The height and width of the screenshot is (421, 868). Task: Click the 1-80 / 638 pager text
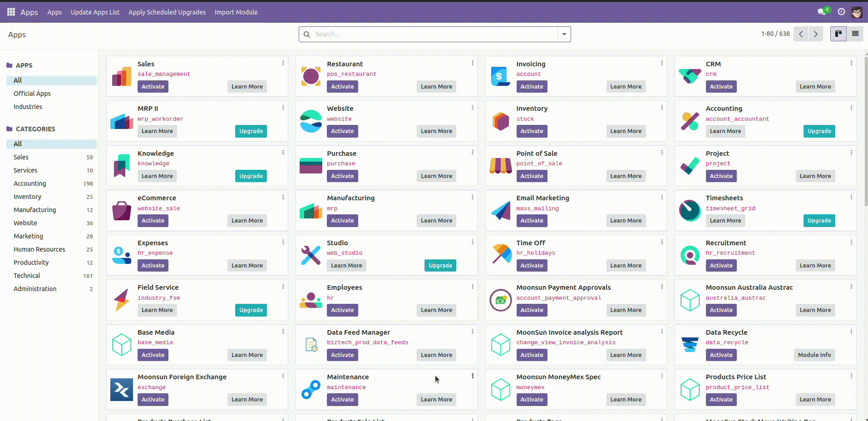(775, 34)
